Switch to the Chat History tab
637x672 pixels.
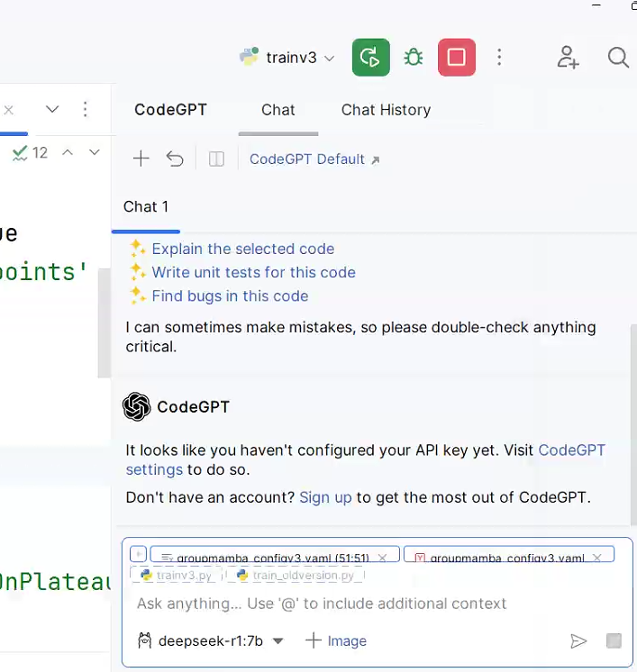pyautogui.click(x=386, y=110)
